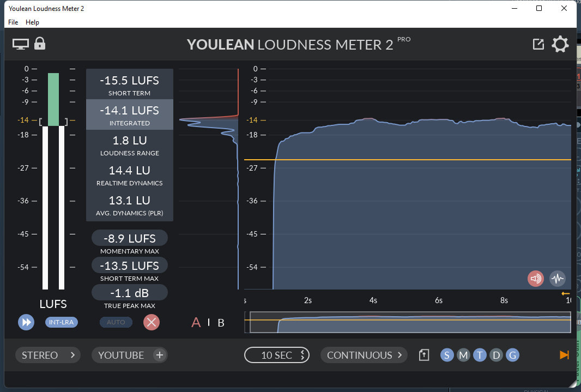
Task: Click the red X reset button
Action: [151, 322]
